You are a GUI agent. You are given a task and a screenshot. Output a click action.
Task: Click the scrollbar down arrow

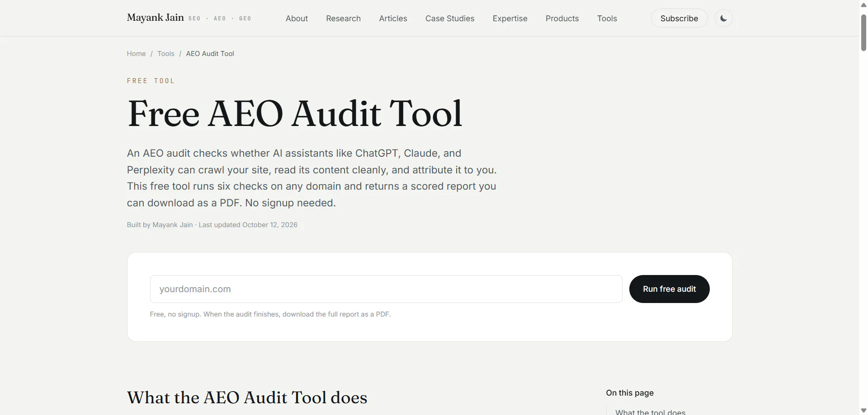click(863, 410)
